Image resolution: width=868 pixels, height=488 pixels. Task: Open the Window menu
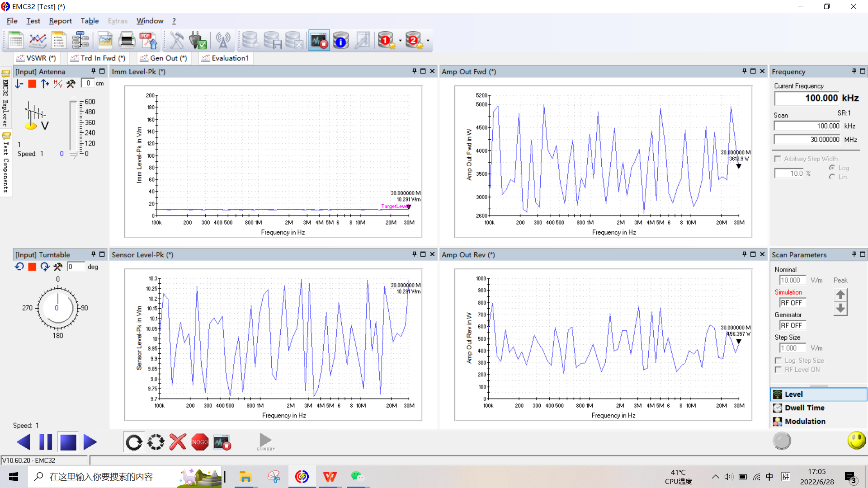tap(150, 21)
